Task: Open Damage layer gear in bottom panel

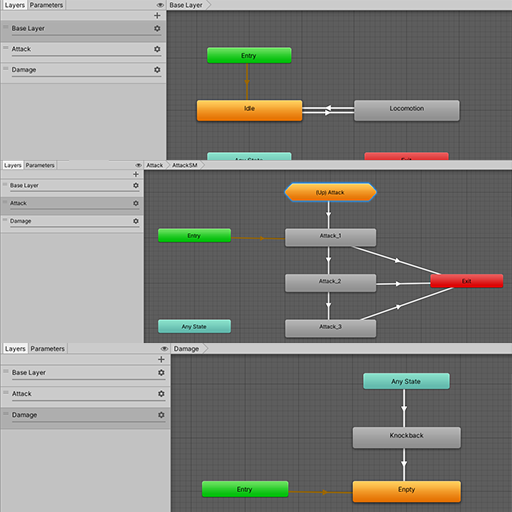Action: point(161,415)
